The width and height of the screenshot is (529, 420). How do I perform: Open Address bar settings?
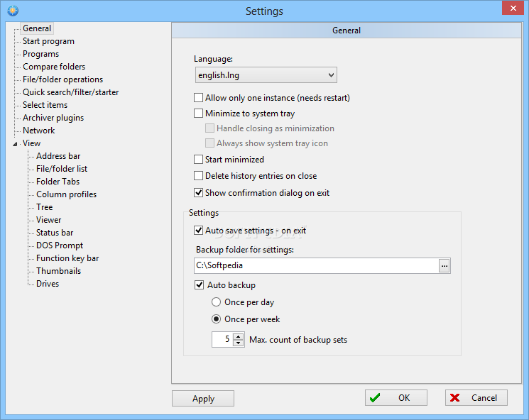coord(58,156)
